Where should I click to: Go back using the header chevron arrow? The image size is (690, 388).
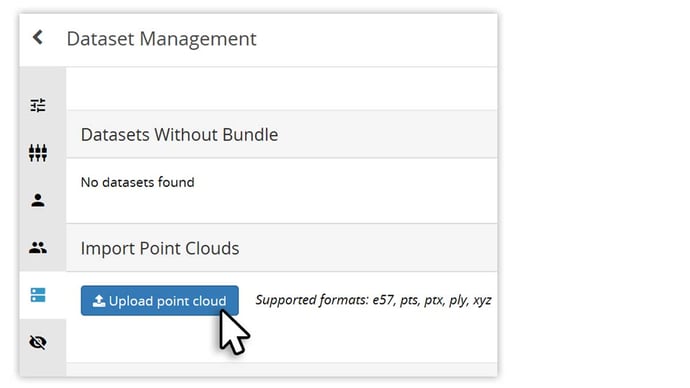pyautogui.click(x=38, y=37)
